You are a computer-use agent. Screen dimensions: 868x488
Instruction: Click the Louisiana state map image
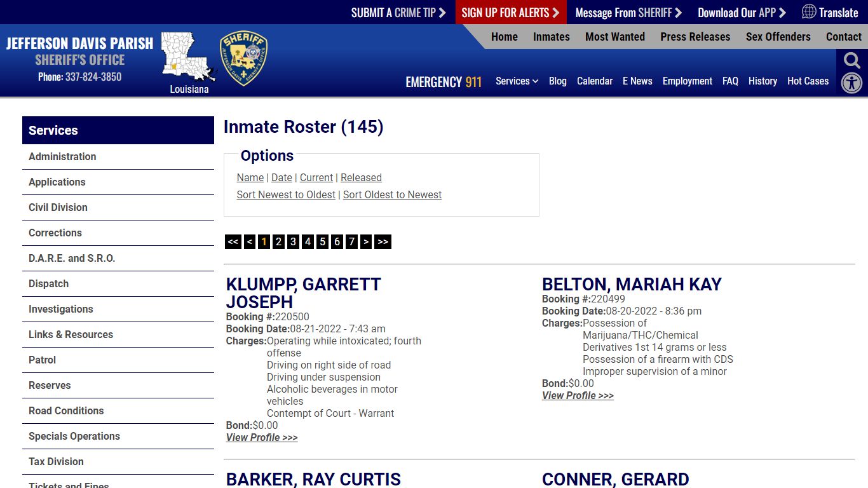188,57
